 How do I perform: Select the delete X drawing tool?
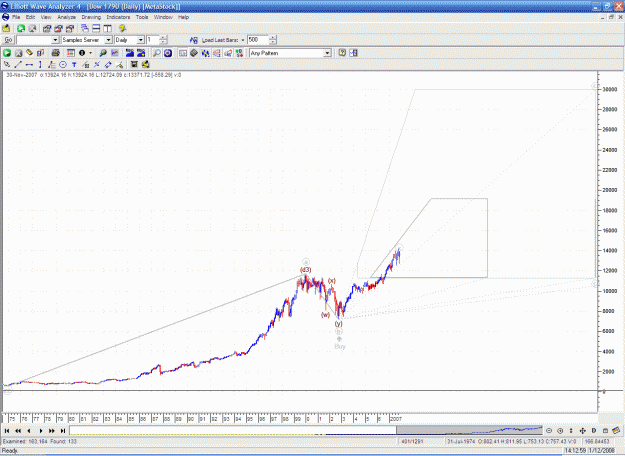pyautogui.click(x=97, y=64)
